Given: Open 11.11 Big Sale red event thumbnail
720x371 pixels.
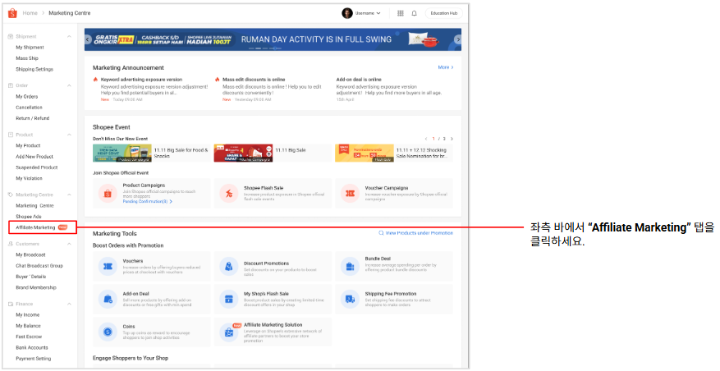Looking at the screenshot, I should coord(243,153).
